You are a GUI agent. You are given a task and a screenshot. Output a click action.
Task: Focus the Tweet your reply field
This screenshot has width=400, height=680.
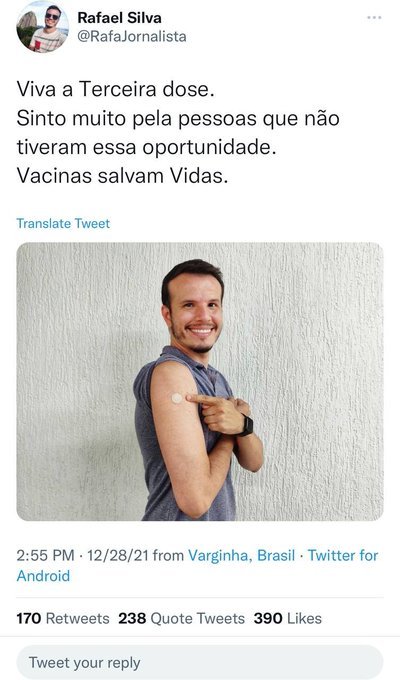click(x=200, y=663)
